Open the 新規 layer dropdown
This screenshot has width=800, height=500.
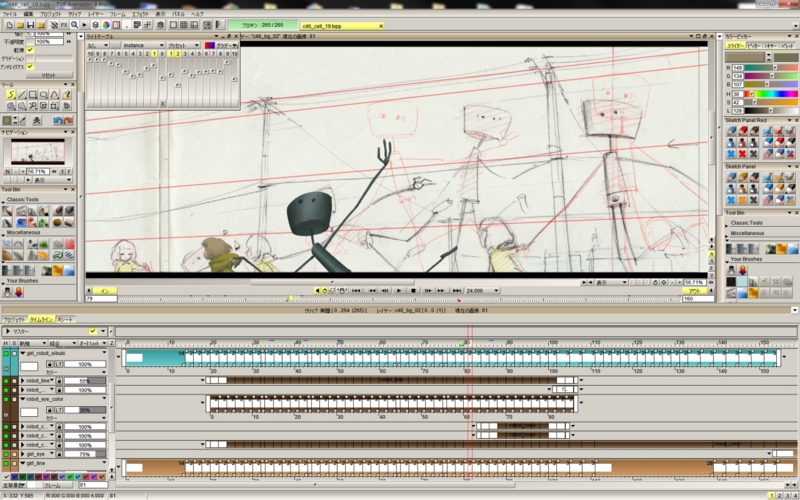coord(33,343)
